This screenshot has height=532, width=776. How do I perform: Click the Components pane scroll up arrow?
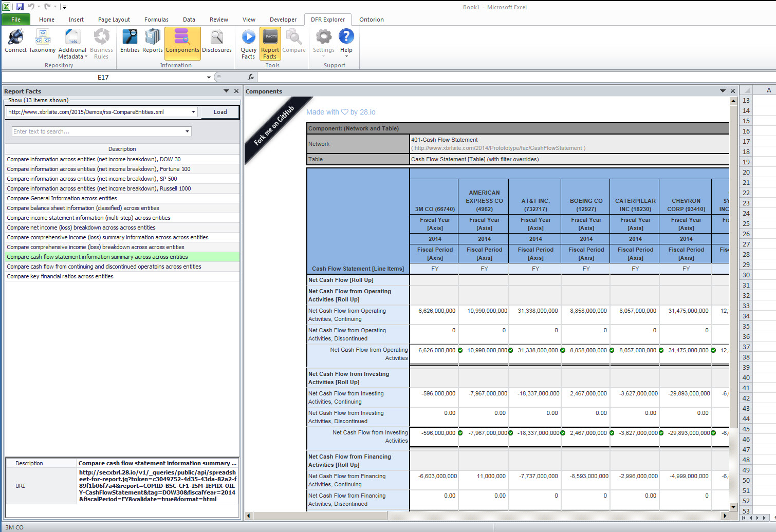(x=733, y=101)
